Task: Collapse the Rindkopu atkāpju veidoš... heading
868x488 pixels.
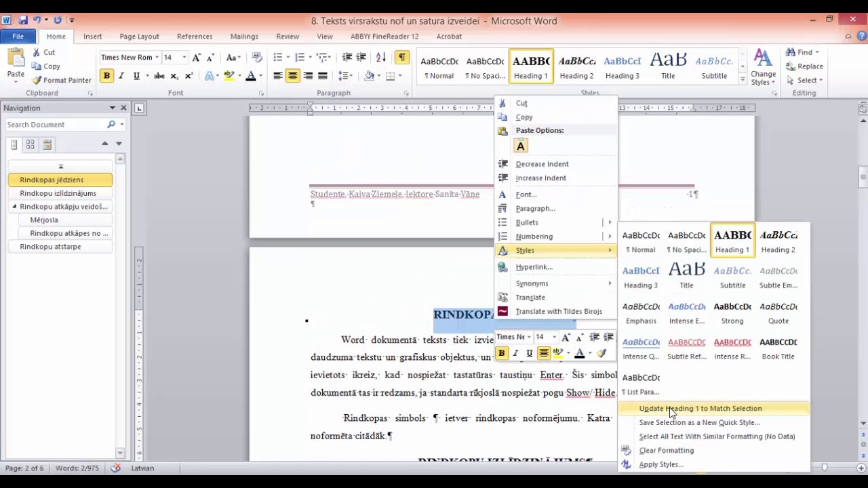Action: pyautogui.click(x=14, y=207)
